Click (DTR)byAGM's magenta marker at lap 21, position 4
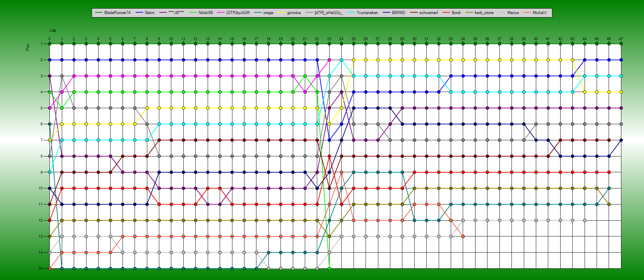The height and width of the screenshot is (280, 644). point(305,92)
